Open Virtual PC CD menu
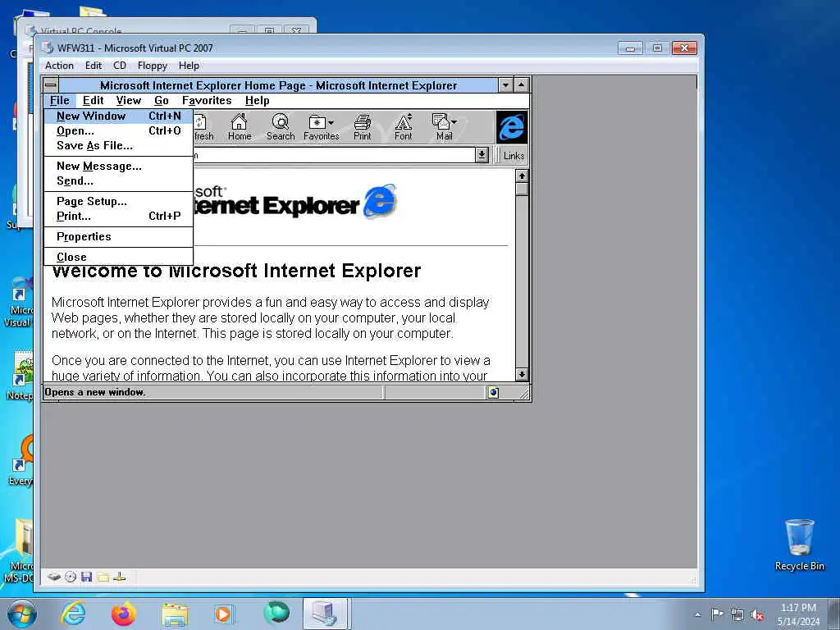840x630 pixels. (120, 66)
